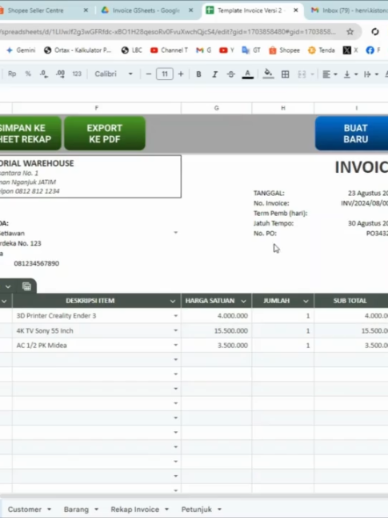388x518 pixels.
Task: Open the Calibri font dropdown
Action: point(113,74)
